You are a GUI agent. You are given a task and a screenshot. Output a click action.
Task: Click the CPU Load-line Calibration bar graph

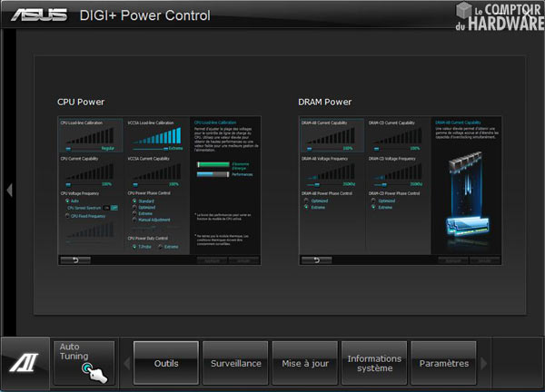[88, 137]
